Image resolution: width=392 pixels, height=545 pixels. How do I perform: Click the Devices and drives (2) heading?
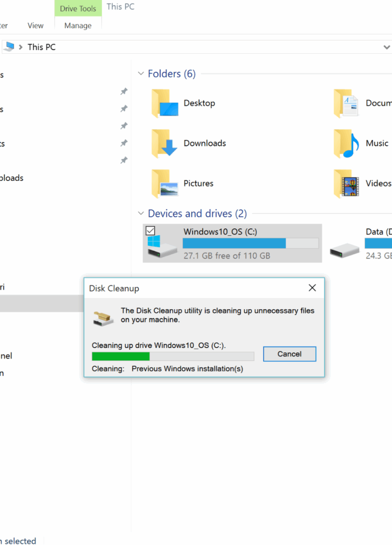click(197, 213)
